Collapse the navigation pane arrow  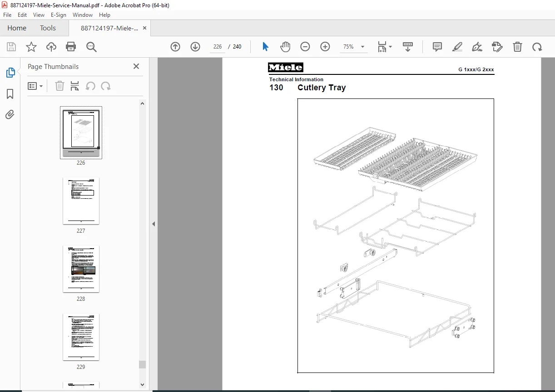pos(154,224)
